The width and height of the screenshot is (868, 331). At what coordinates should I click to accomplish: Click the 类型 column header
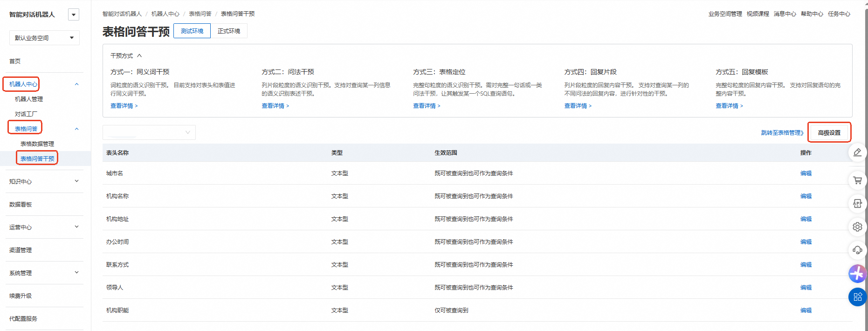point(337,152)
